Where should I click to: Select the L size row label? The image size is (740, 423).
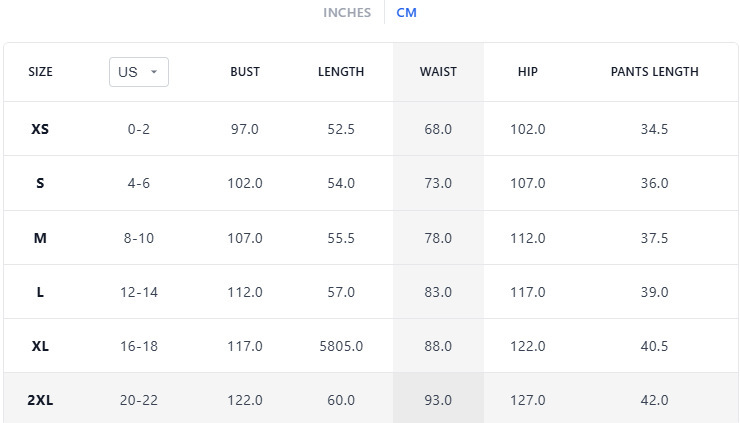click(40, 292)
